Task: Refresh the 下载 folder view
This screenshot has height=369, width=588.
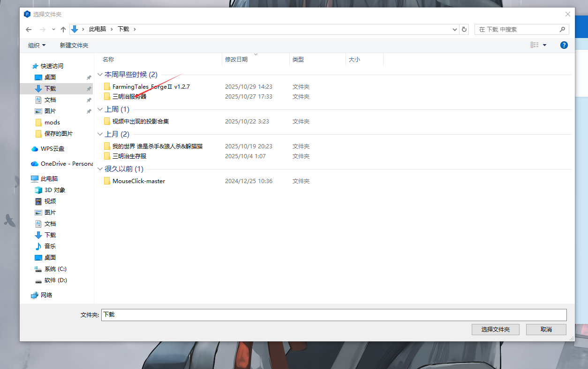Action: (464, 29)
